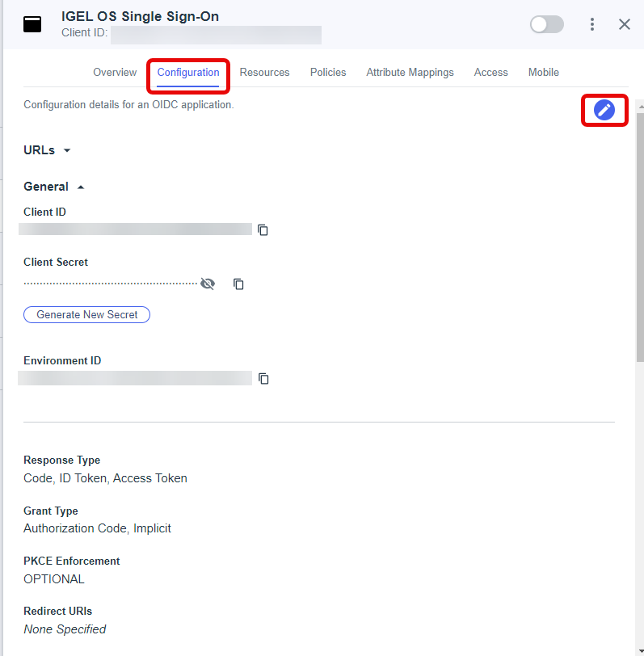Open the Attribute Mappings tab
The height and width of the screenshot is (656, 644).
click(410, 73)
